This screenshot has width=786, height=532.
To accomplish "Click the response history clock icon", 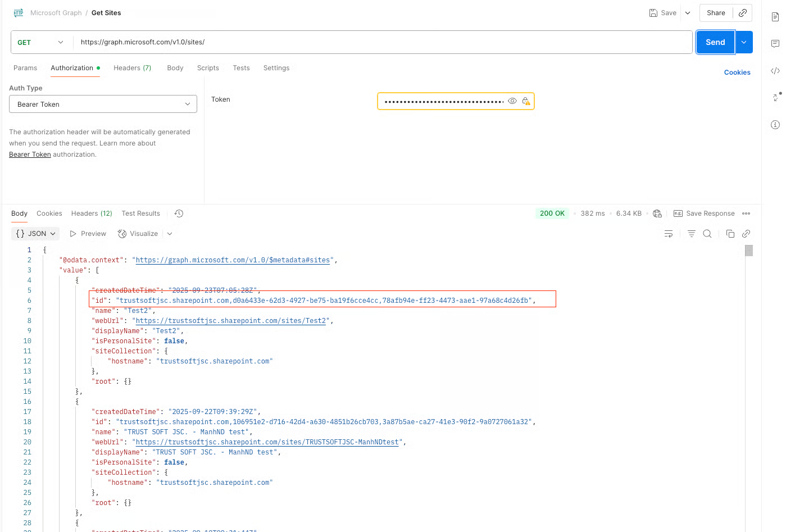I will click(x=179, y=213).
